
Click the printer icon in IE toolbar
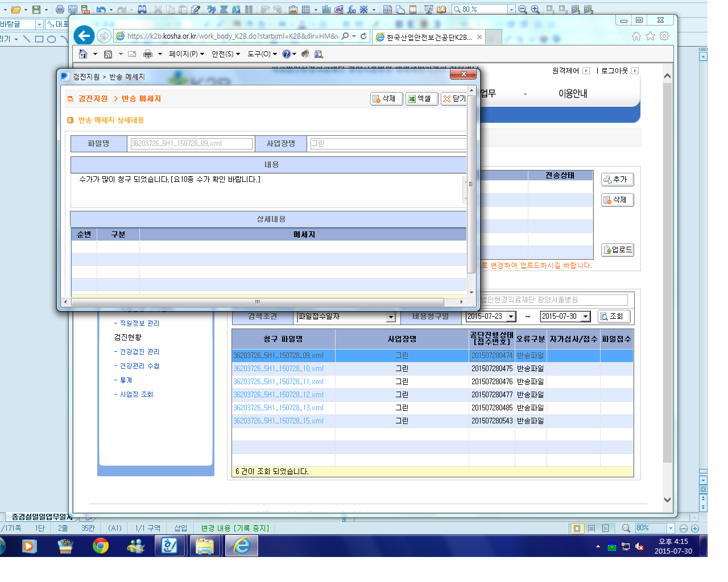148,54
